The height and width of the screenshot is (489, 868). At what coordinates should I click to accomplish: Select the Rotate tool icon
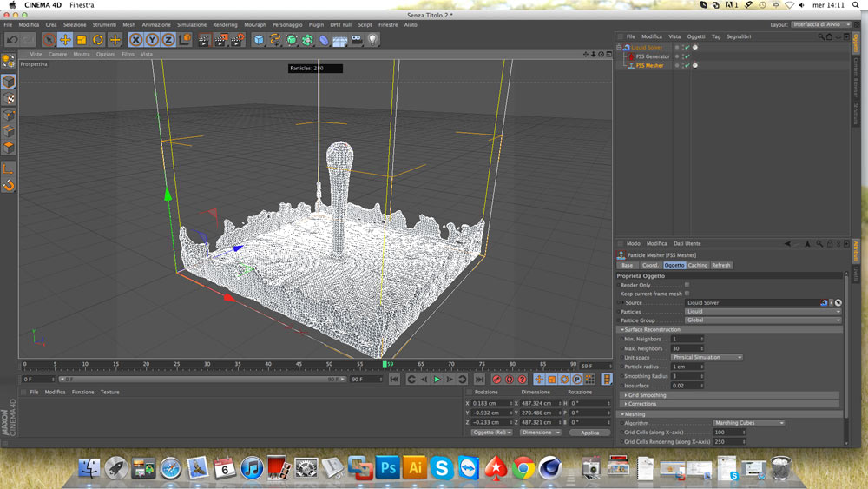(98, 40)
